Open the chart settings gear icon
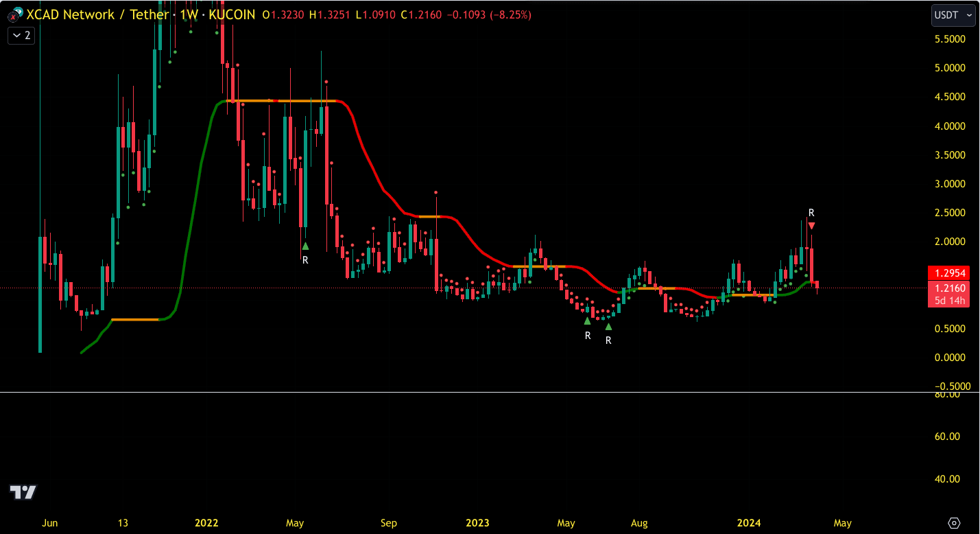This screenshot has height=534, width=980. [x=954, y=523]
